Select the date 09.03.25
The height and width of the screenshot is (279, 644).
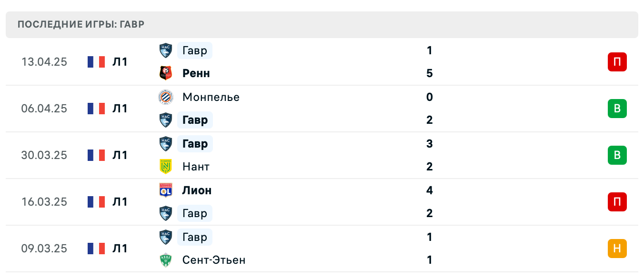coord(44,249)
